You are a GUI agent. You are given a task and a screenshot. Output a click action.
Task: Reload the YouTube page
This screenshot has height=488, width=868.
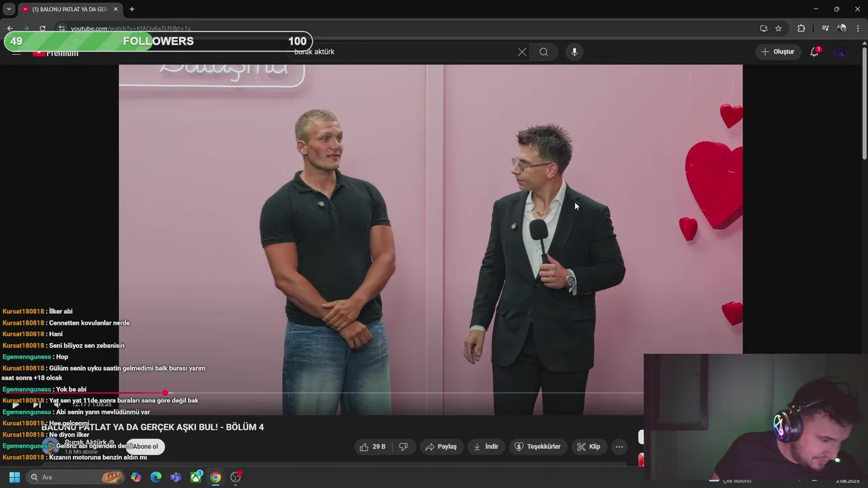(x=42, y=28)
